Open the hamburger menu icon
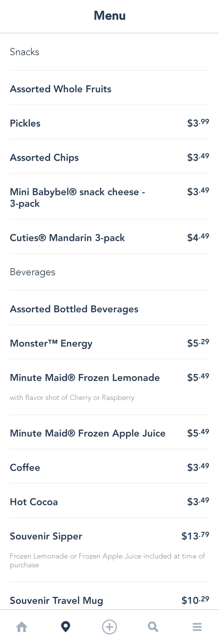This screenshot has height=644, width=219. 197,627
